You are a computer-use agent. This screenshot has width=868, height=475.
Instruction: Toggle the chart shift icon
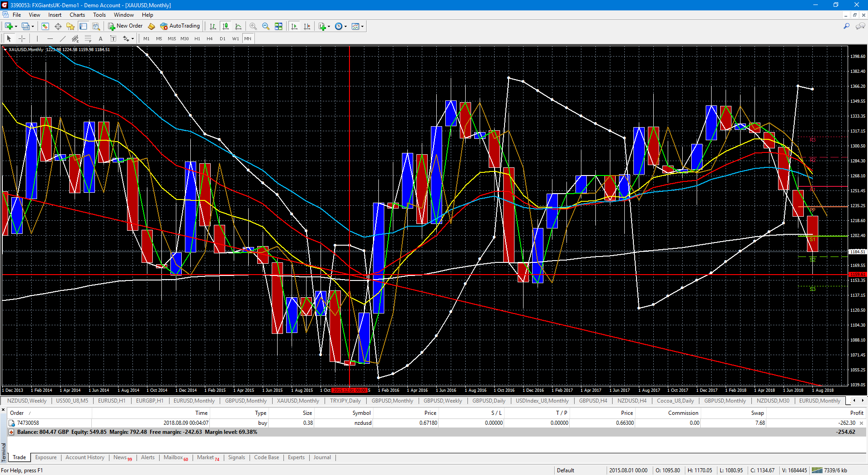307,26
